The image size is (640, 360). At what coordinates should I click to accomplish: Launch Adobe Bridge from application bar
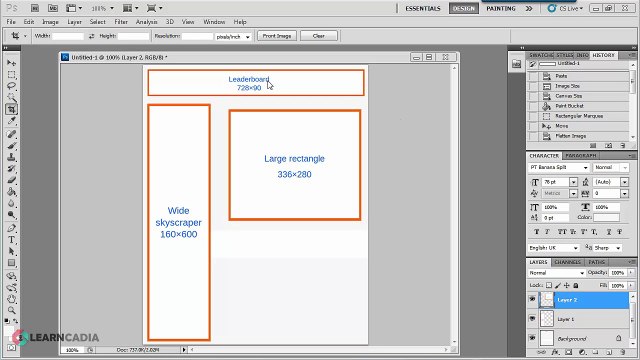click(x=35, y=8)
